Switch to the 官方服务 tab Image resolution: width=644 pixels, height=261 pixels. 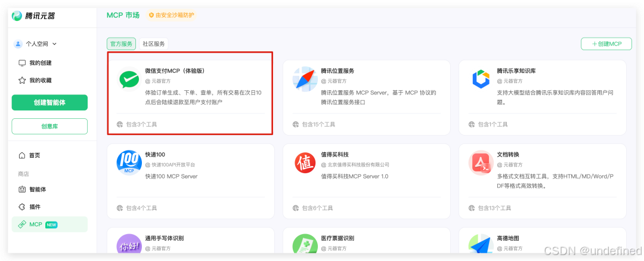[x=121, y=44]
